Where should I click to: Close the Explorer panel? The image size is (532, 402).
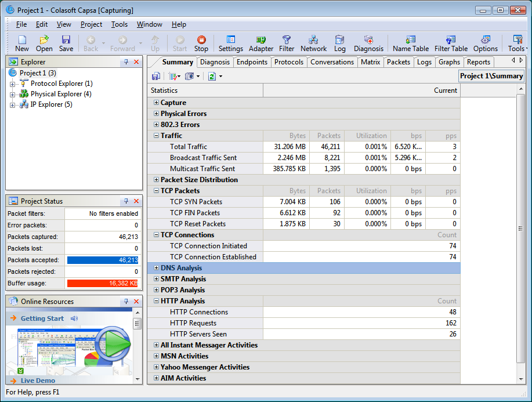click(136, 61)
